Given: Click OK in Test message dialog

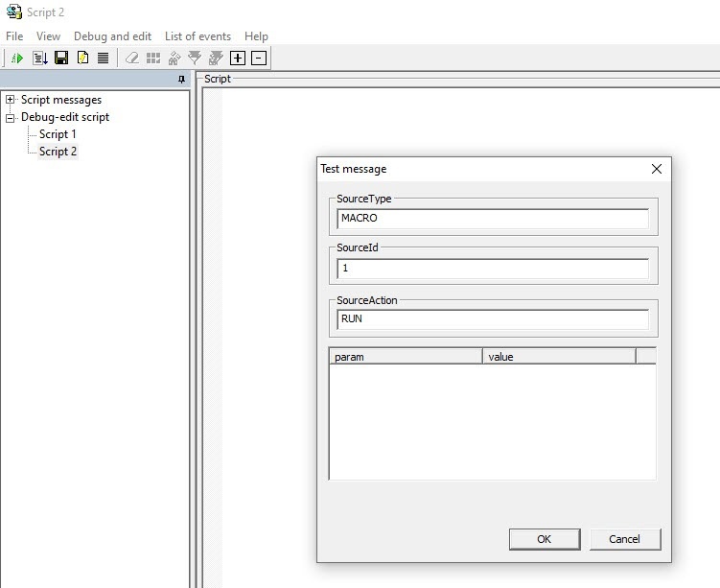Looking at the screenshot, I should [x=545, y=539].
